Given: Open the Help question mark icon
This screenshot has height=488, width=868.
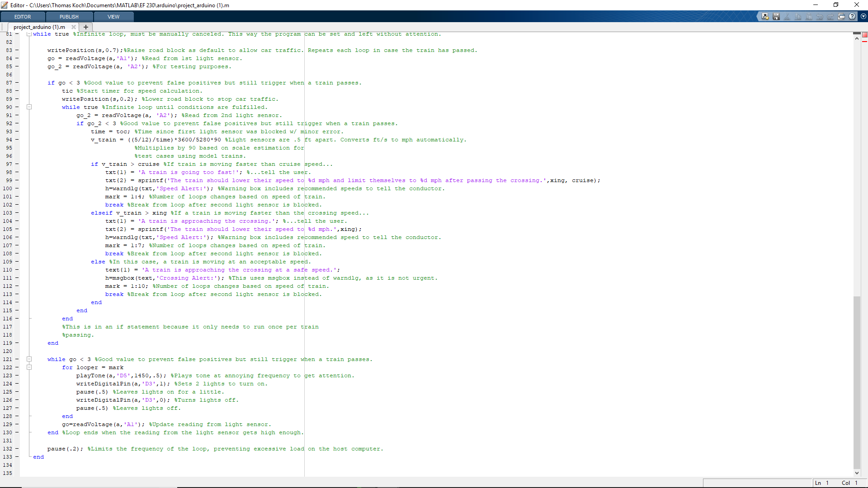Looking at the screenshot, I should pos(852,17).
